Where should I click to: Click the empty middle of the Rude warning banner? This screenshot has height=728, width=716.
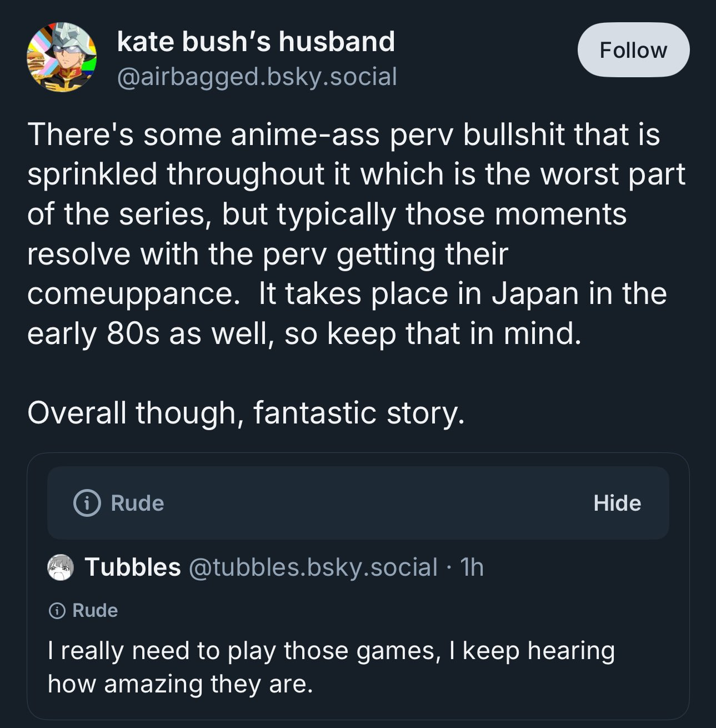pos(378,503)
